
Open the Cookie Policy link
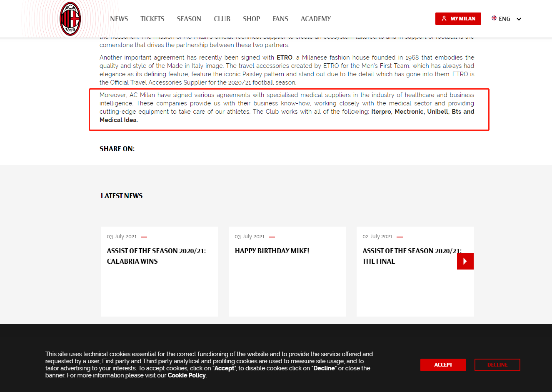pyautogui.click(x=187, y=375)
